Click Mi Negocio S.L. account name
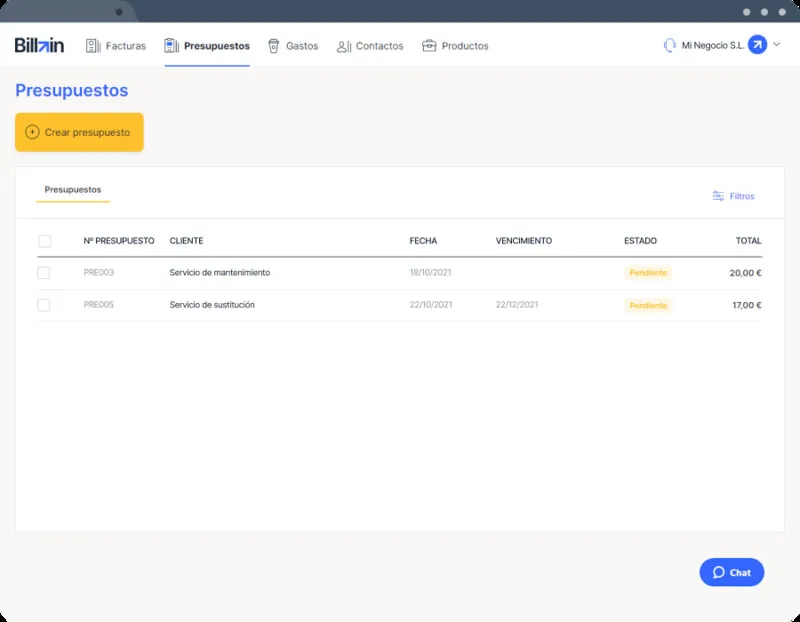The width and height of the screenshot is (800, 622). (713, 45)
